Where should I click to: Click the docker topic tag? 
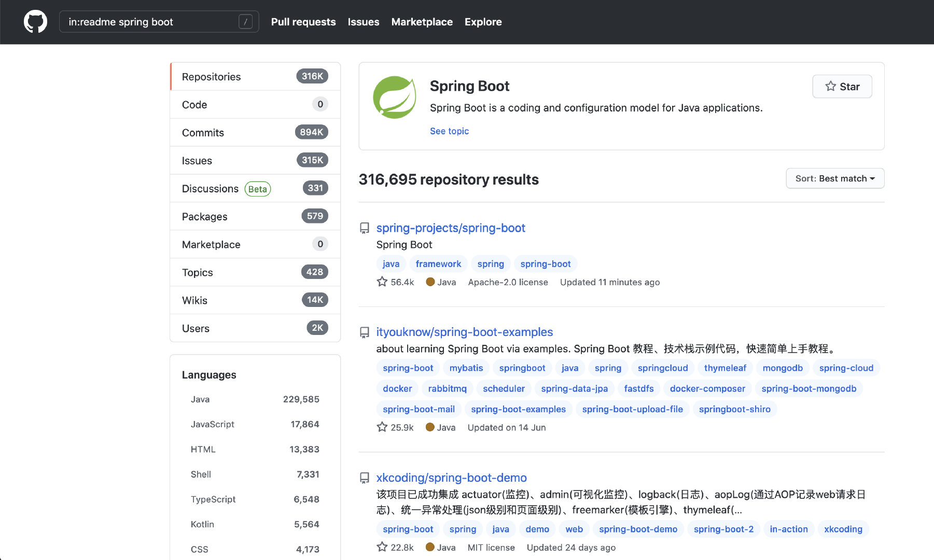click(x=397, y=389)
